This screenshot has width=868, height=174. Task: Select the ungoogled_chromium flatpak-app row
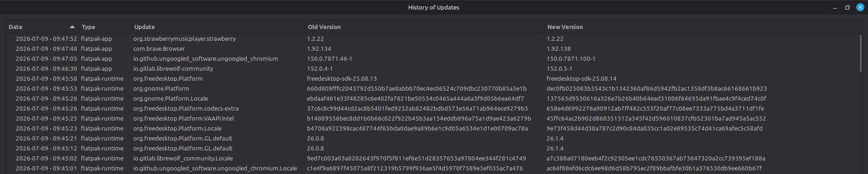[432, 58]
